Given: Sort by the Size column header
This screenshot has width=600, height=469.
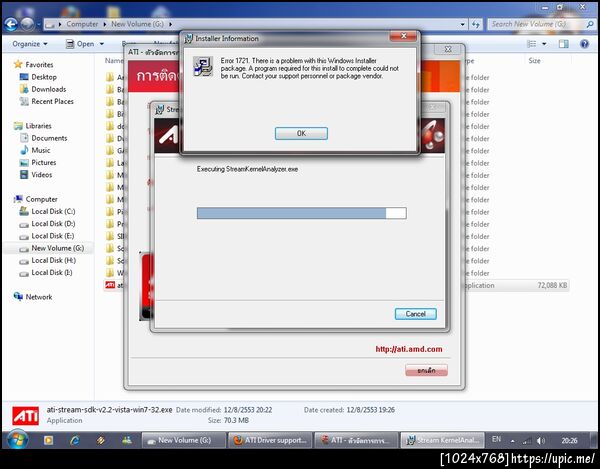Looking at the screenshot, I should point(535,60).
